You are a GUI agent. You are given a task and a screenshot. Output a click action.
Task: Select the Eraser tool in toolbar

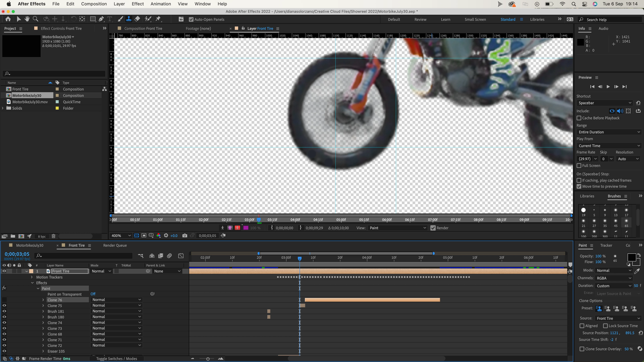tap(137, 19)
